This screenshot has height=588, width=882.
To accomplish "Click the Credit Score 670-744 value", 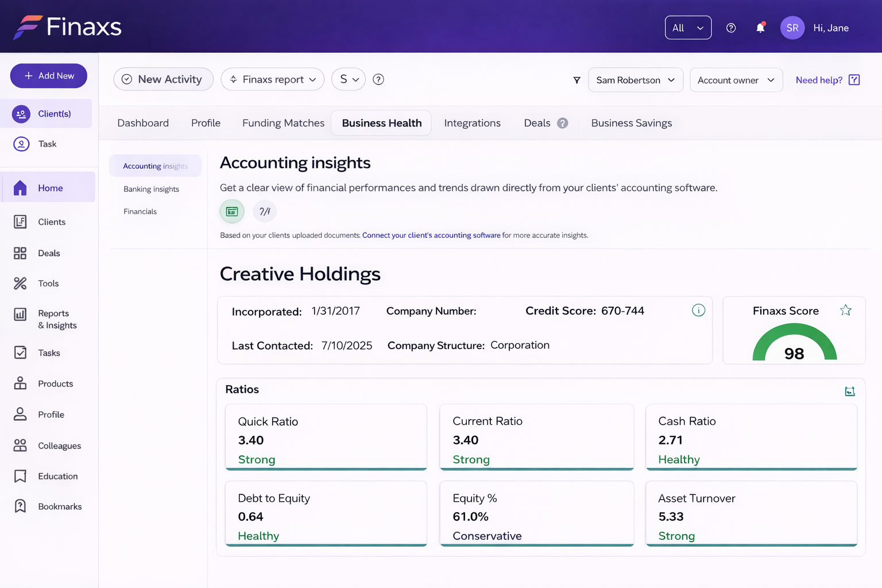I will coord(622,311).
